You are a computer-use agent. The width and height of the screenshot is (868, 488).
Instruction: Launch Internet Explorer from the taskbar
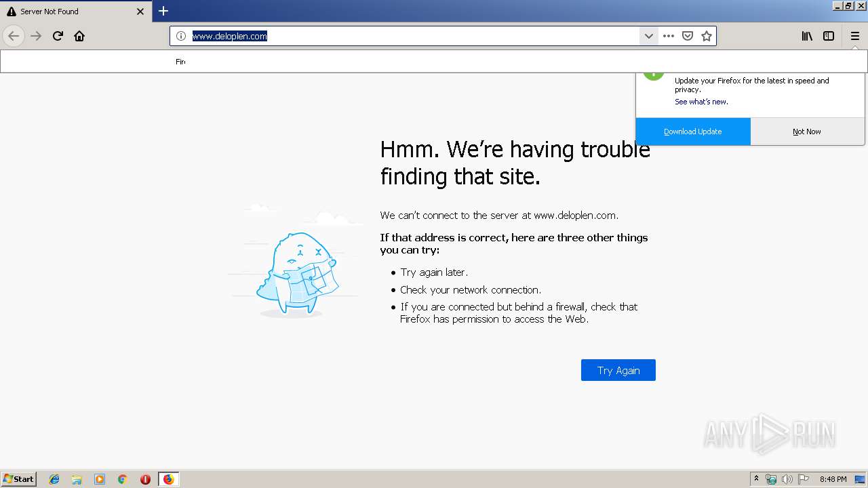click(x=54, y=479)
